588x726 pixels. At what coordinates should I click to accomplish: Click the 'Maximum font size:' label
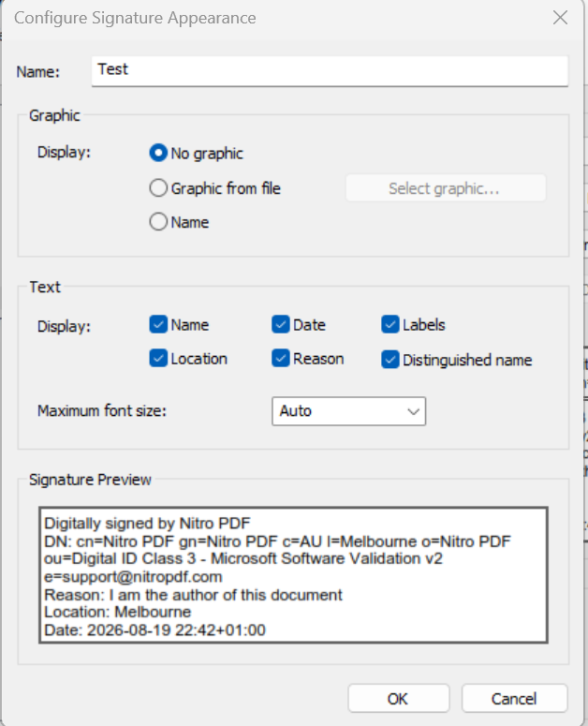102,411
